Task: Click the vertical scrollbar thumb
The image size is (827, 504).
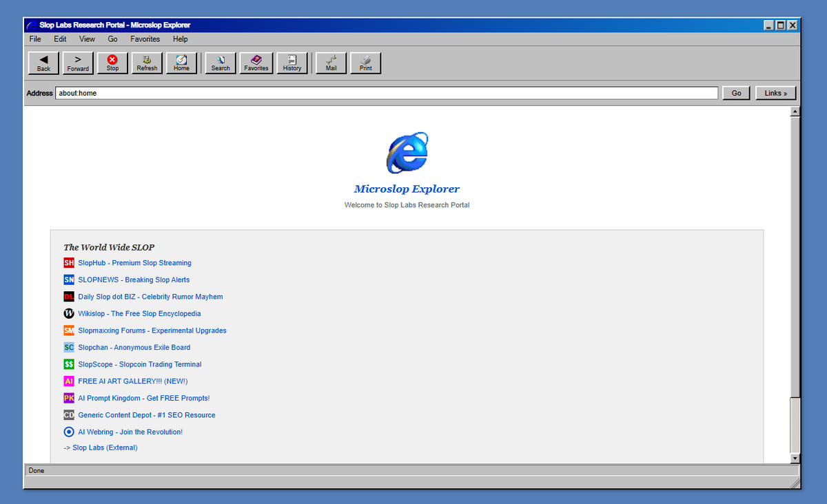Action: (795, 257)
